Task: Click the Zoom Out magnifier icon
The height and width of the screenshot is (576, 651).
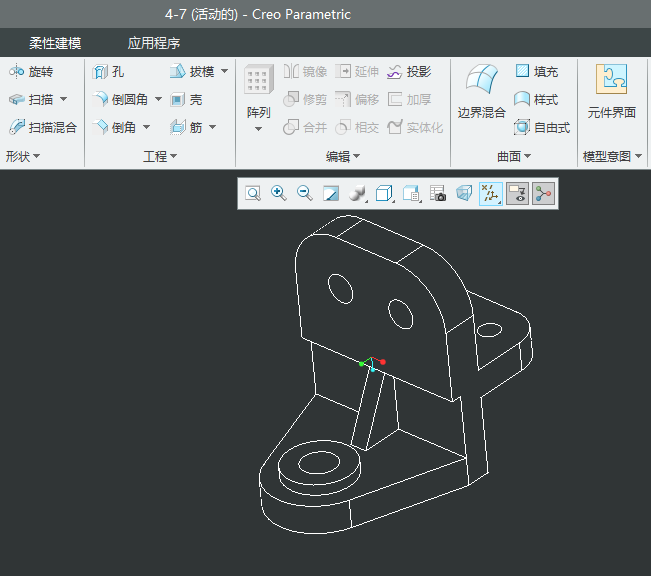Action: click(305, 194)
